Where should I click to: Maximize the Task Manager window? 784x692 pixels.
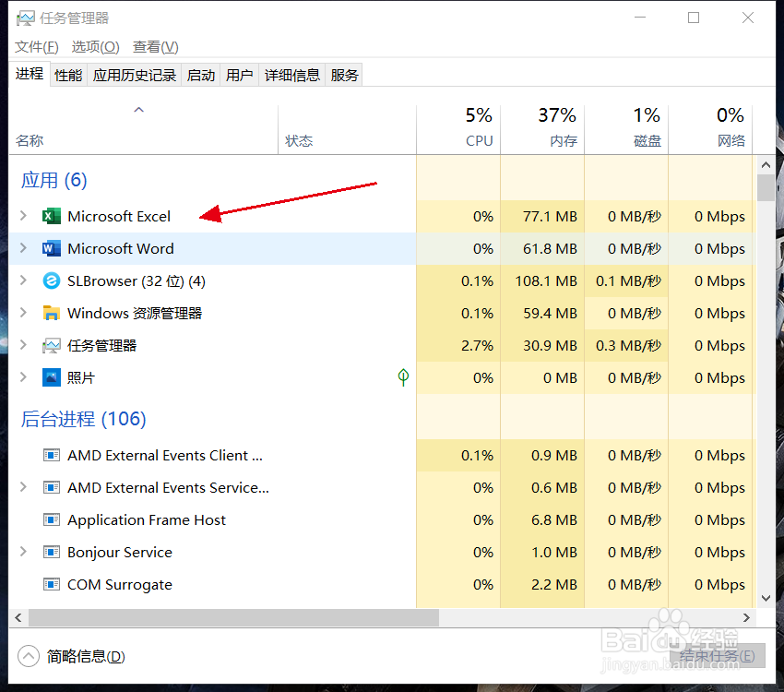click(694, 18)
